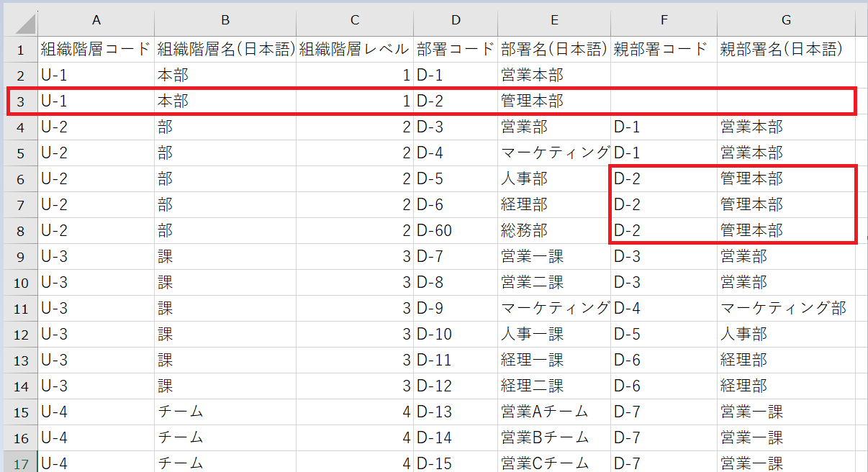Select the column D header
Image resolution: width=868 pixels, height=472 pixels.
456,21
